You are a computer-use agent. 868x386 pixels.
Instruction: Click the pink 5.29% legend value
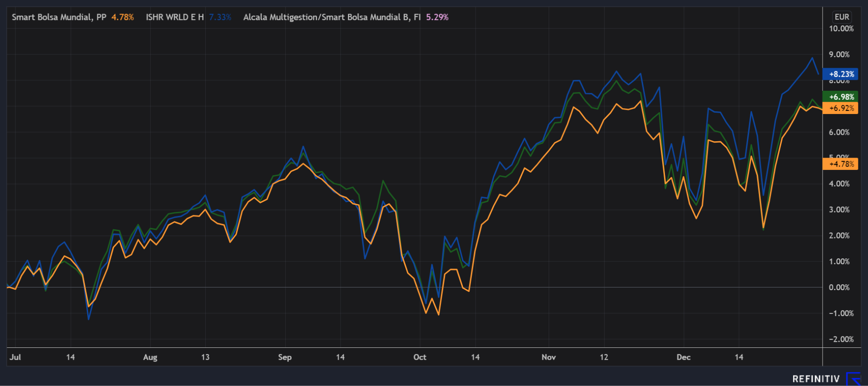[437, 17]
